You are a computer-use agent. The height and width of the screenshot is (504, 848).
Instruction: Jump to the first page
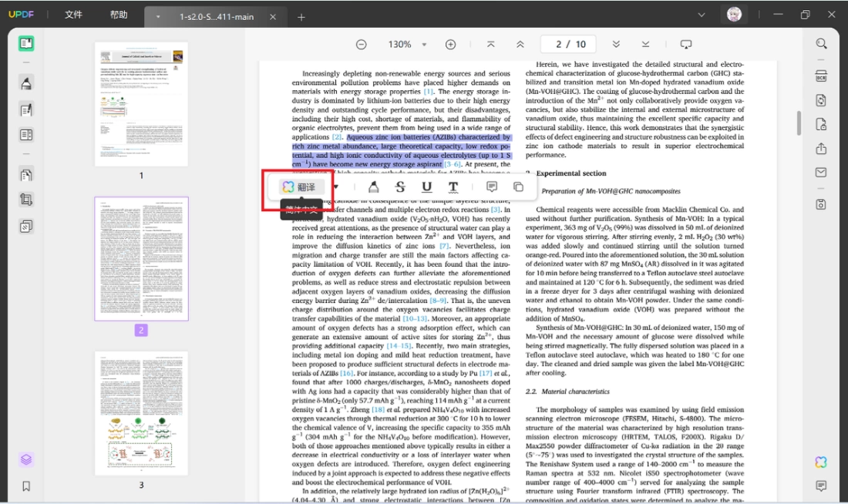pos(491,45)
